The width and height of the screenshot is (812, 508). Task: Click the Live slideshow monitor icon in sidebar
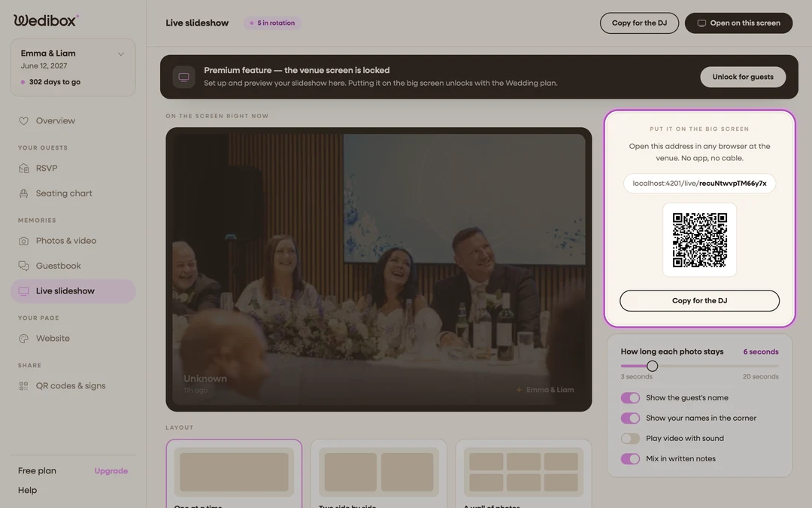coord(24,291)
